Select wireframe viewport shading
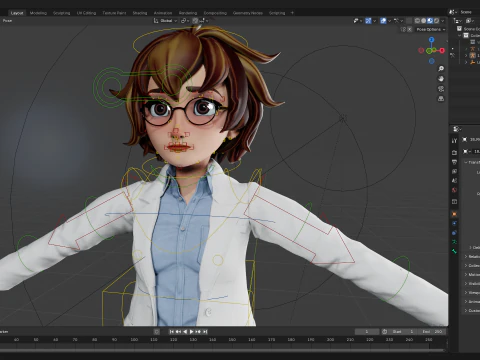The image size is (480, 360). point(417,21)
